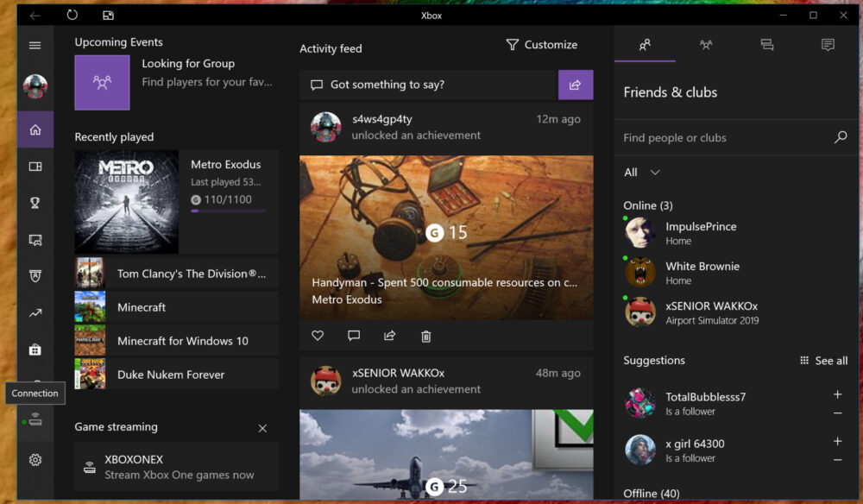Like the Handyman achievement post
This screenshot has width=863, height=504.
click(318, 335)
